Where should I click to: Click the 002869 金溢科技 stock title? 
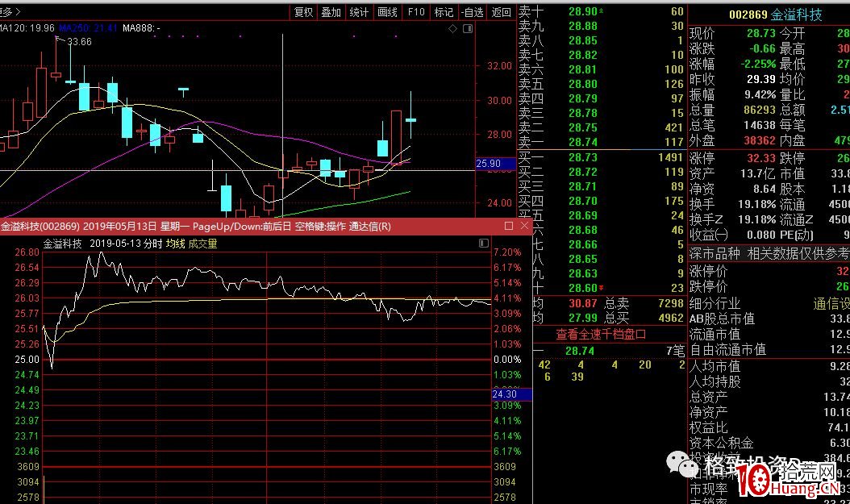pos(775,15)
